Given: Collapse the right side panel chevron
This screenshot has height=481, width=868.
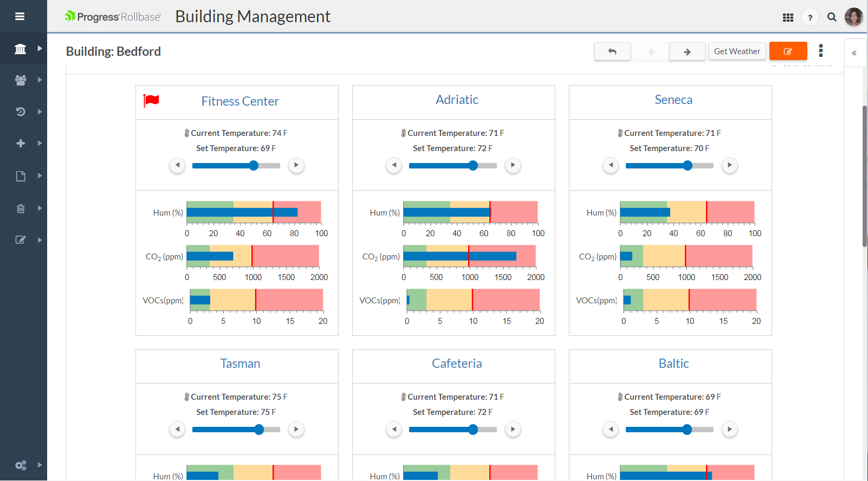Looking at the screenshot, I should [x=854, y=53].
